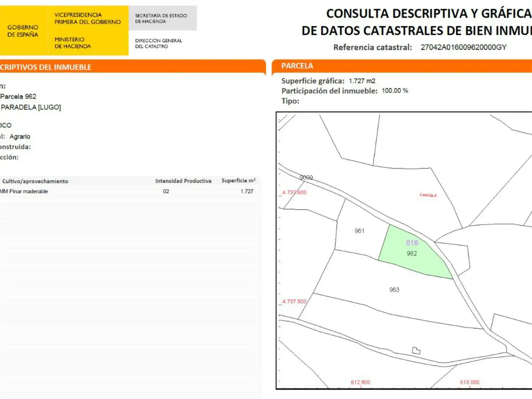Click MINISTERIO DE HACIENDA text
The height and width of the screenshot is (399, 532).
tap(73, 42)
